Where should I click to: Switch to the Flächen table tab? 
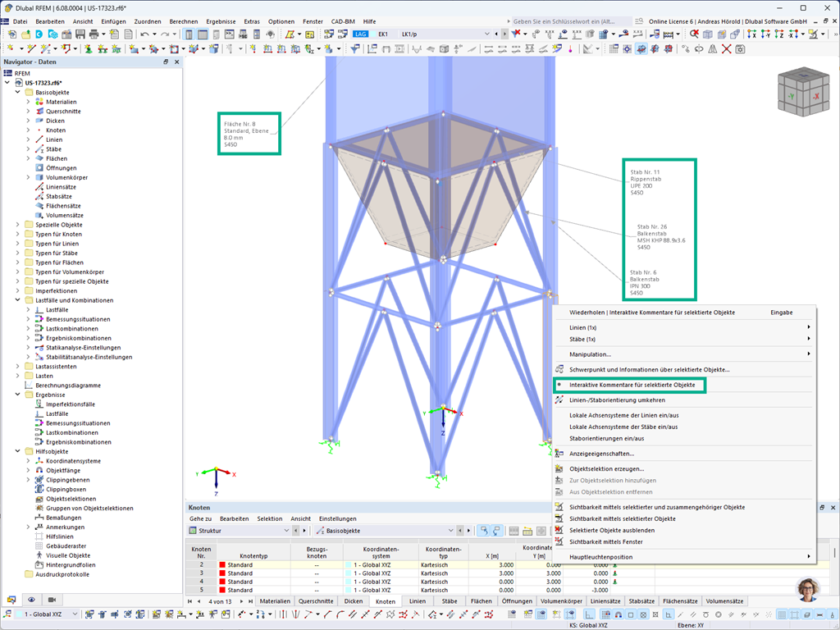481,601
